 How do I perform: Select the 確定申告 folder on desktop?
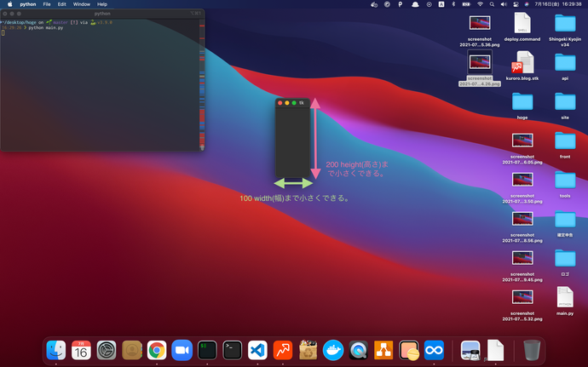565,220
